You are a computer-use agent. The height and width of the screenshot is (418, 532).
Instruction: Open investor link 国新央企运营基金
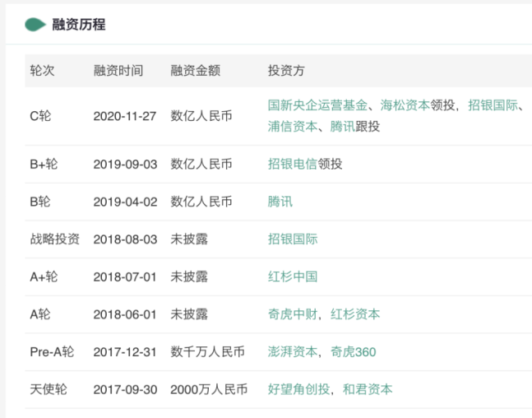pos(317,105)
